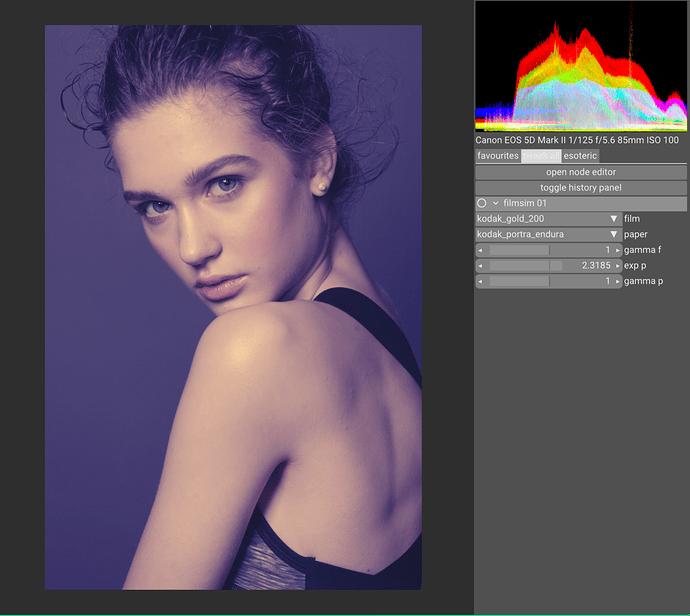
Task: Click the exp p slider track
Action: click(x=548, y=266)
